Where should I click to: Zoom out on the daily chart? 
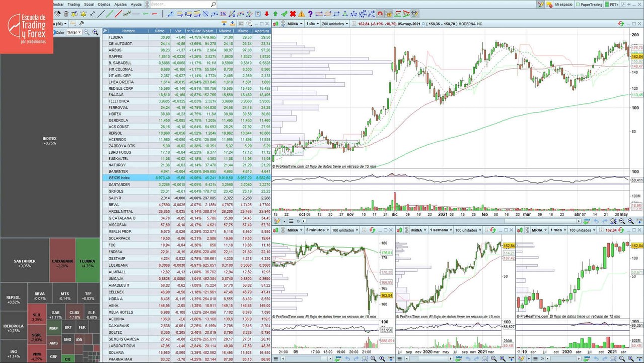pos(622,221)
